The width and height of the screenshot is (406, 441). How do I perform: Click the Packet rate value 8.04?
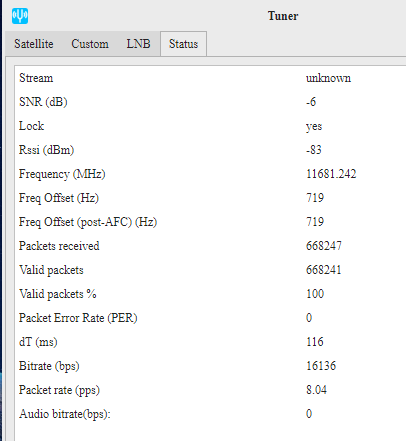(x=316, y=390)
